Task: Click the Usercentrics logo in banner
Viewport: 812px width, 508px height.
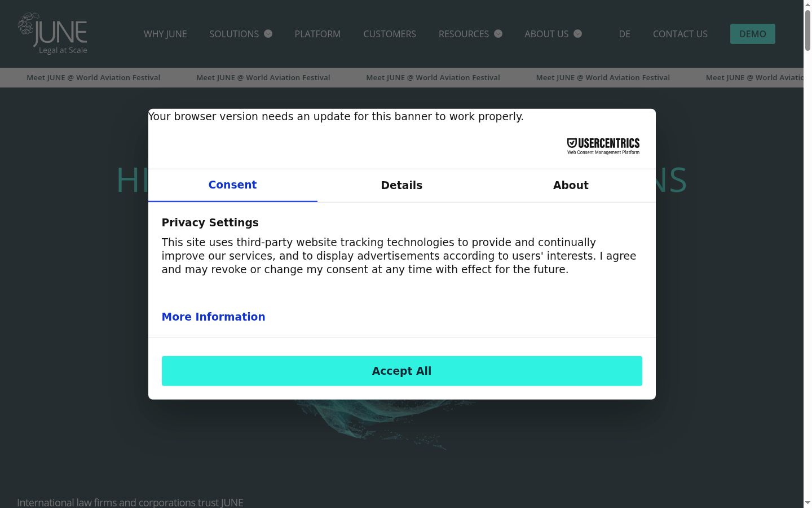Action: pyautogui.click(x=603, y=146)
